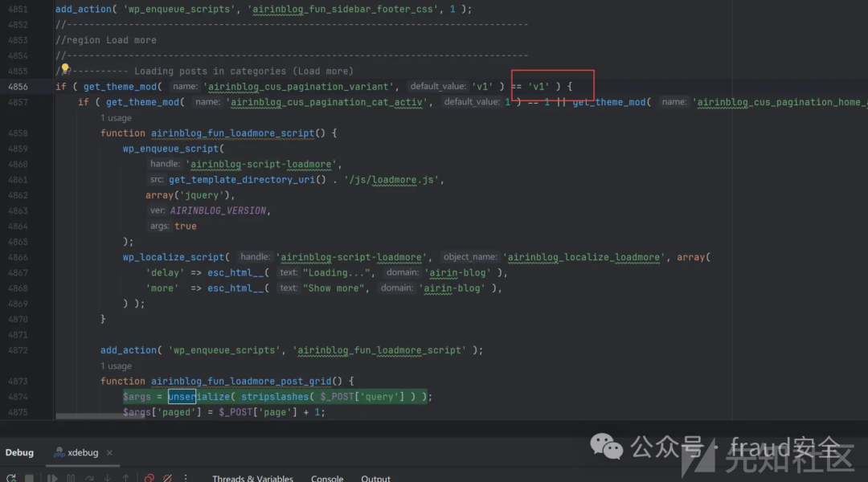The image size is (868, 482).
Task: Switch to the Output tab
Action: (x=375, y=479)
